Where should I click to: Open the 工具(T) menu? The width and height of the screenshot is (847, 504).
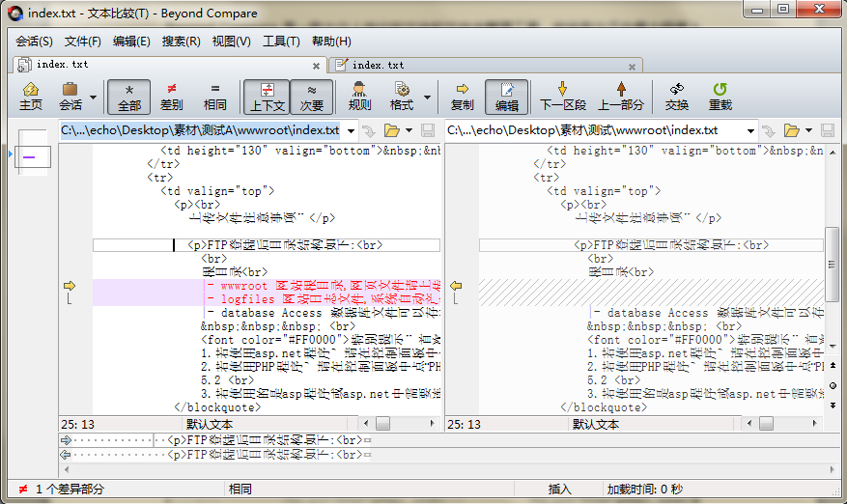[x=281, y=42]
